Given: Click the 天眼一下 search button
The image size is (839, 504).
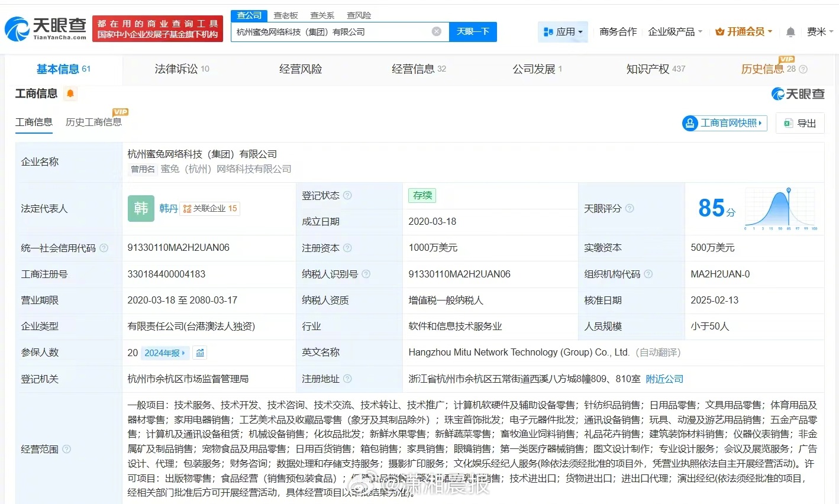Looking at the screenshot, I should (x=473, y=31).
